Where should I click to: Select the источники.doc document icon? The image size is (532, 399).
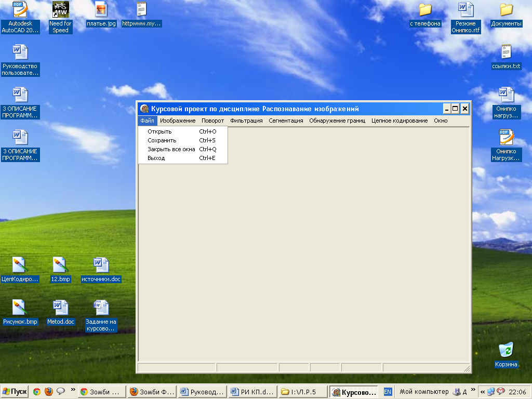[x=101, y=270]
